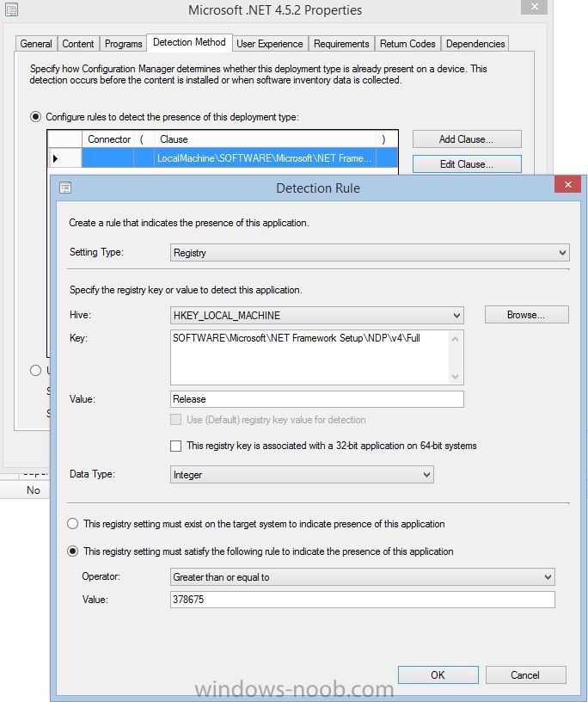Select the must satisfy following rule radio
Viewport: 588px width, 702px height.
click(72, 551)
